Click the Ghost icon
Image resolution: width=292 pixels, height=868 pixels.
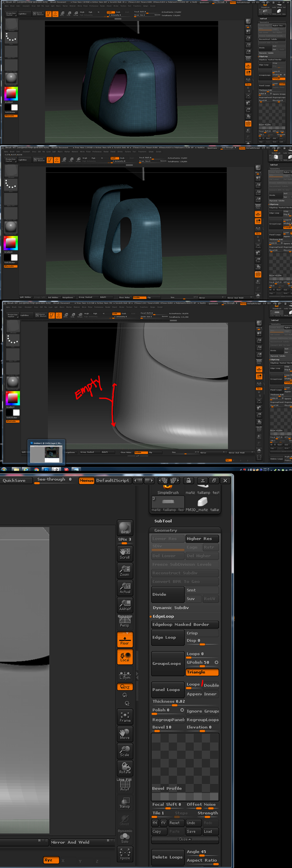coord(125,820)
